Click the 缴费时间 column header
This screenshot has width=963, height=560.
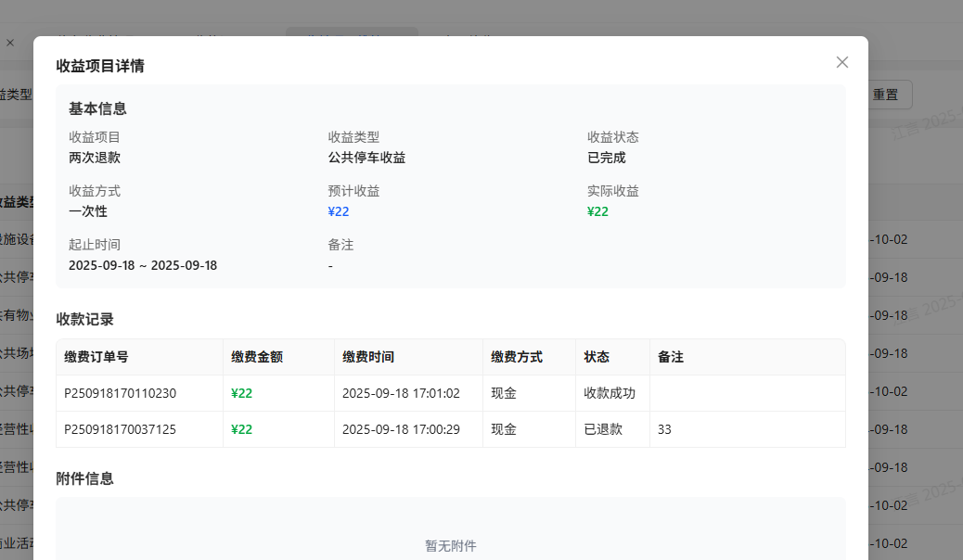[x=368, y=357]
